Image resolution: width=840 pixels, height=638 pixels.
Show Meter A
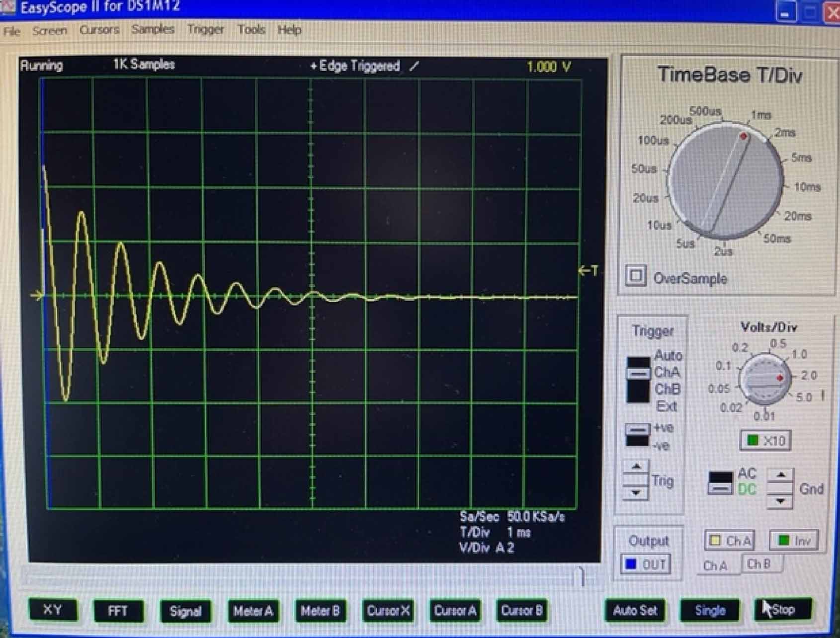pyautogui.click(x=253, y=611)
